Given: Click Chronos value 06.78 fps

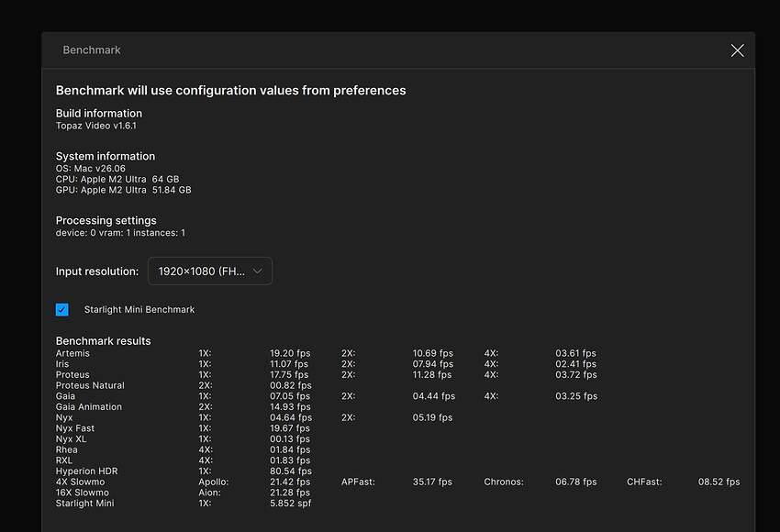Looking at the screenshot, I should point(576,482).
